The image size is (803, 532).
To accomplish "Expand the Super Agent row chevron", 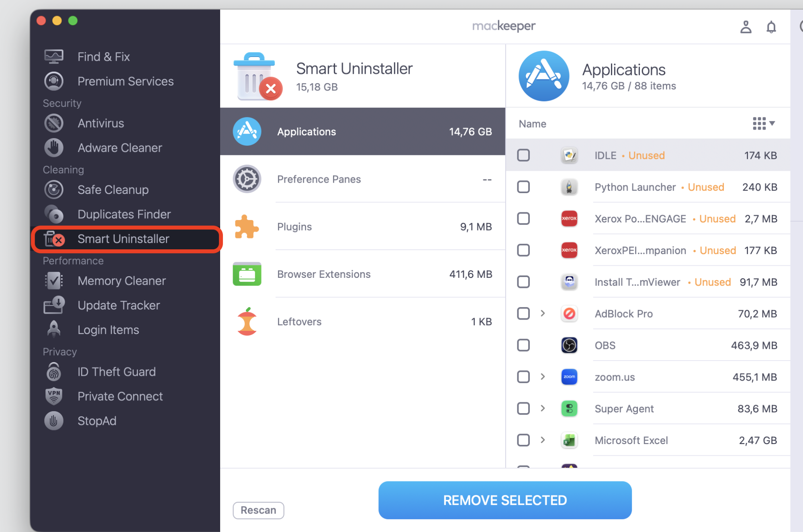I will (x=543, y=408).
